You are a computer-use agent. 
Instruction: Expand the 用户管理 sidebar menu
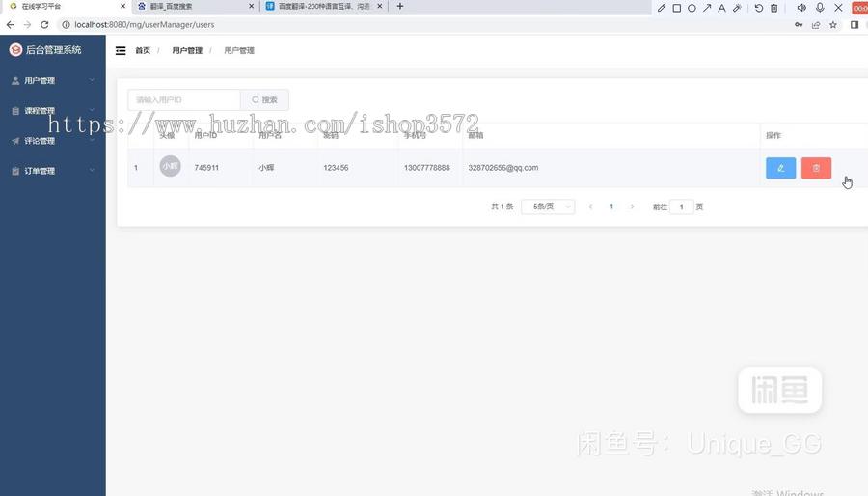pos(53,80)
